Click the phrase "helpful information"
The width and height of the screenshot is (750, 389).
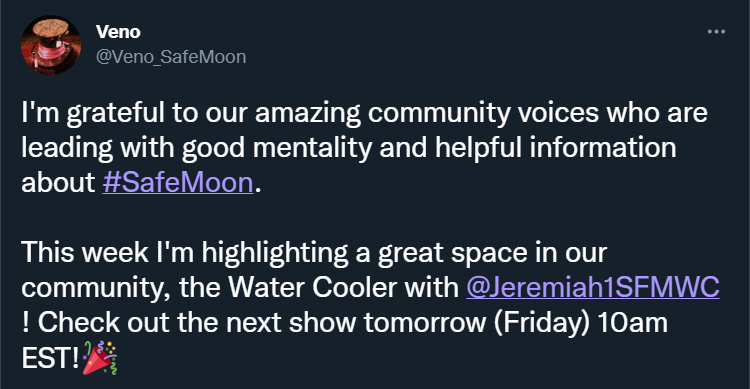coord(555,148)
